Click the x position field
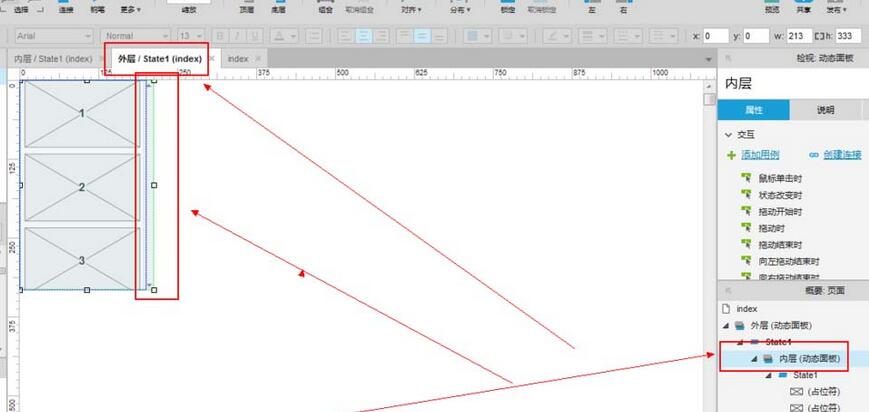Screen dimensions: 869x412 [x=715, y=36]
